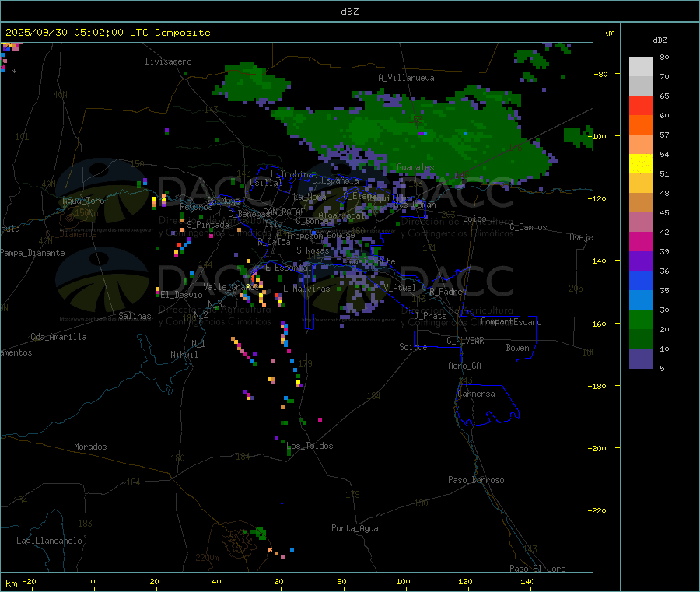Click the Pampa_Diamante label
The image size is (700, 592).
click(33, 253)
